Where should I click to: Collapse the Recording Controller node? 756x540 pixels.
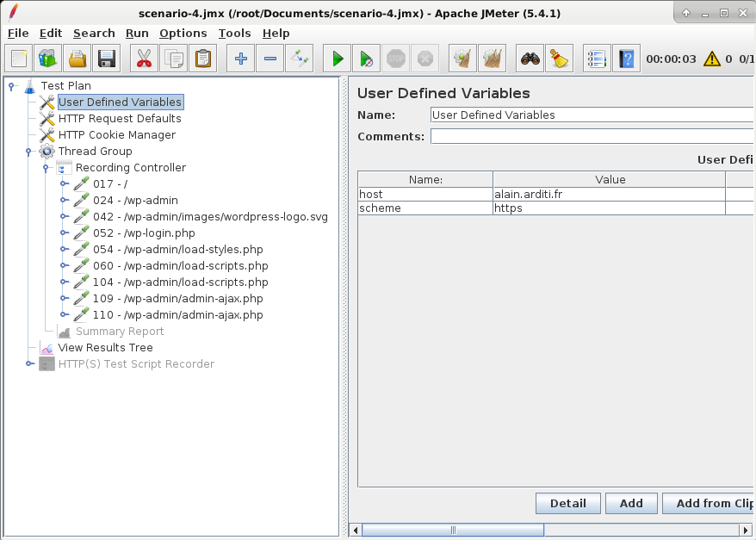46,168
